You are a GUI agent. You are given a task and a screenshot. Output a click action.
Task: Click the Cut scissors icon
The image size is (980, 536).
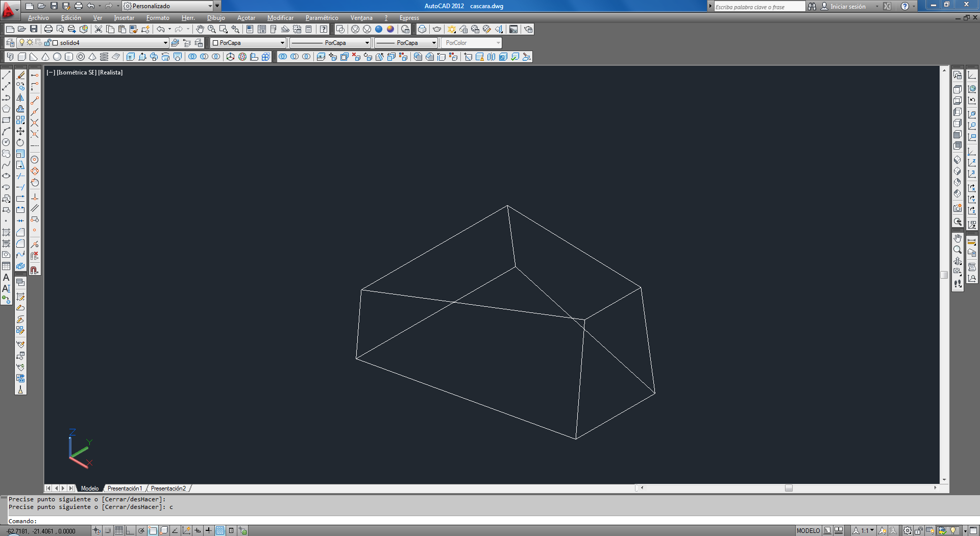pyautogui.click(x=99, y=29)
